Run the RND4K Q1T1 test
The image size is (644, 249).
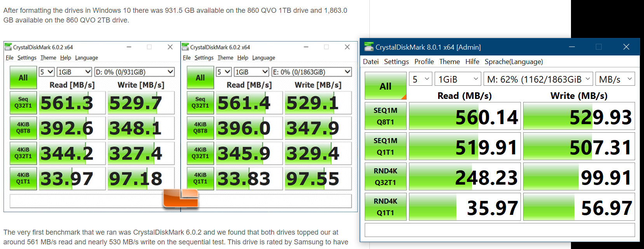click(x=385, y=207)
